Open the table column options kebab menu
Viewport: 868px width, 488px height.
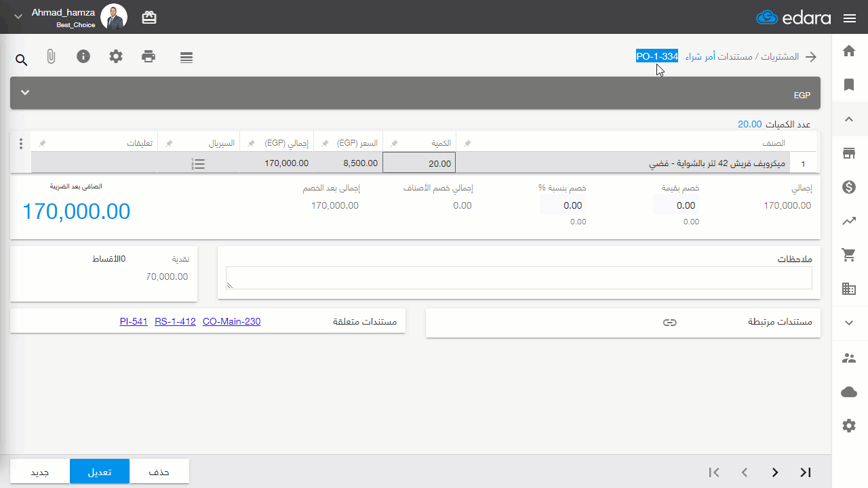click(x=21, y=144)
